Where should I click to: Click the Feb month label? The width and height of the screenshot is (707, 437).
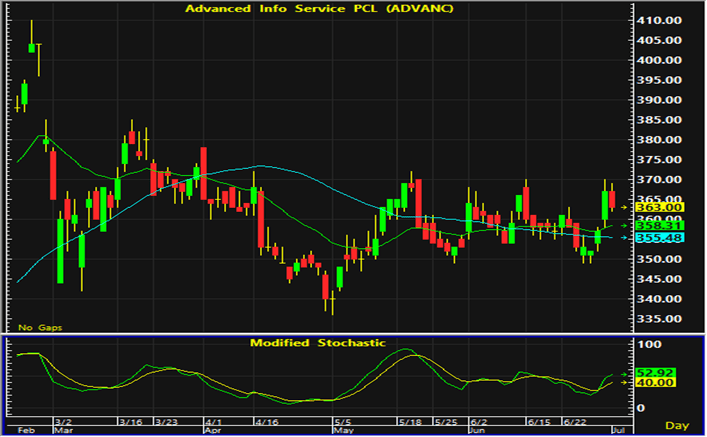pos(26,430)
